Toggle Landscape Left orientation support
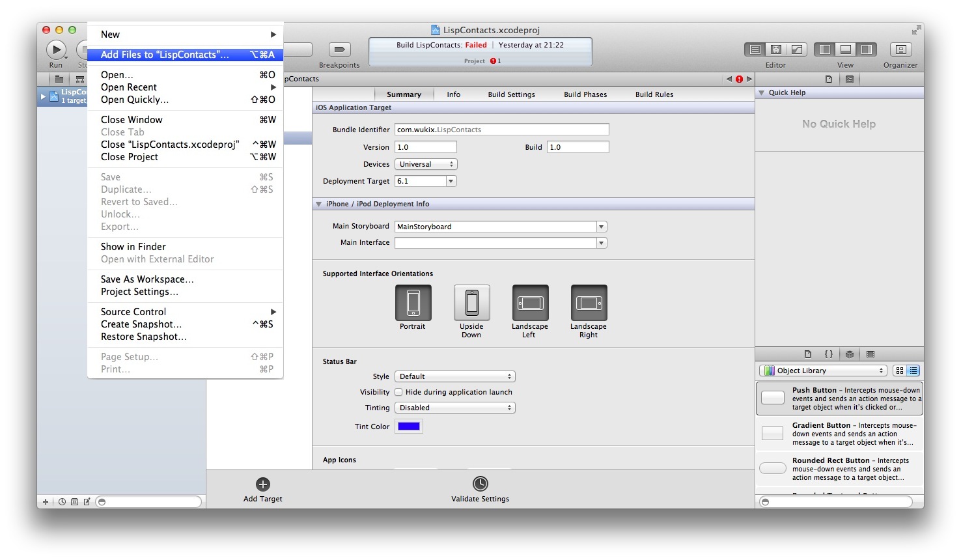This screenshot has height=560, width=961. click(530, 303)
